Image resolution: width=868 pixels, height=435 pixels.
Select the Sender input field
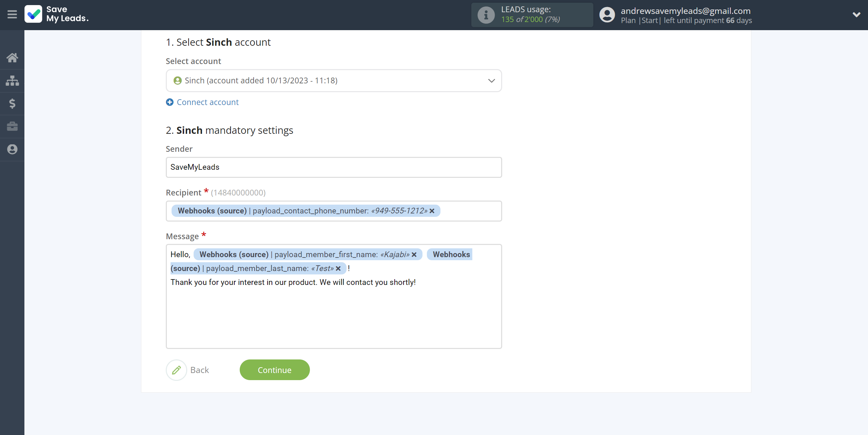pos(333,167)
